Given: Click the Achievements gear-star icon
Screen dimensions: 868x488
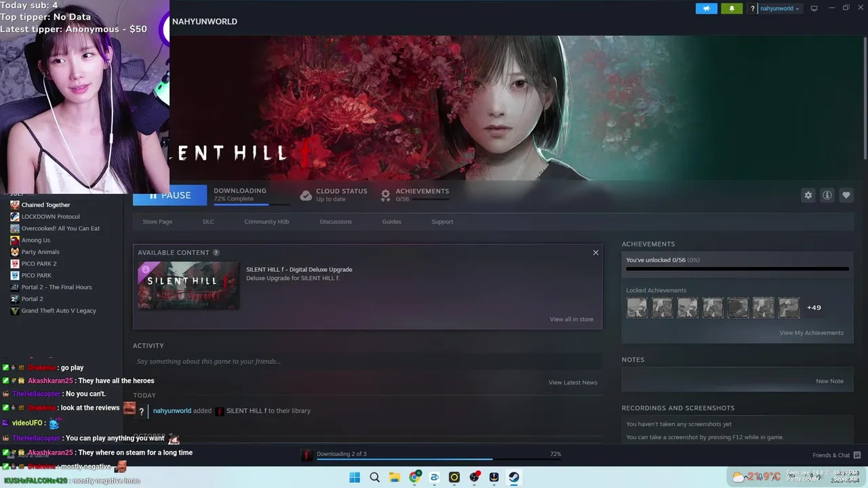Looking at the screenshot, I should click(x=385, y=195).
